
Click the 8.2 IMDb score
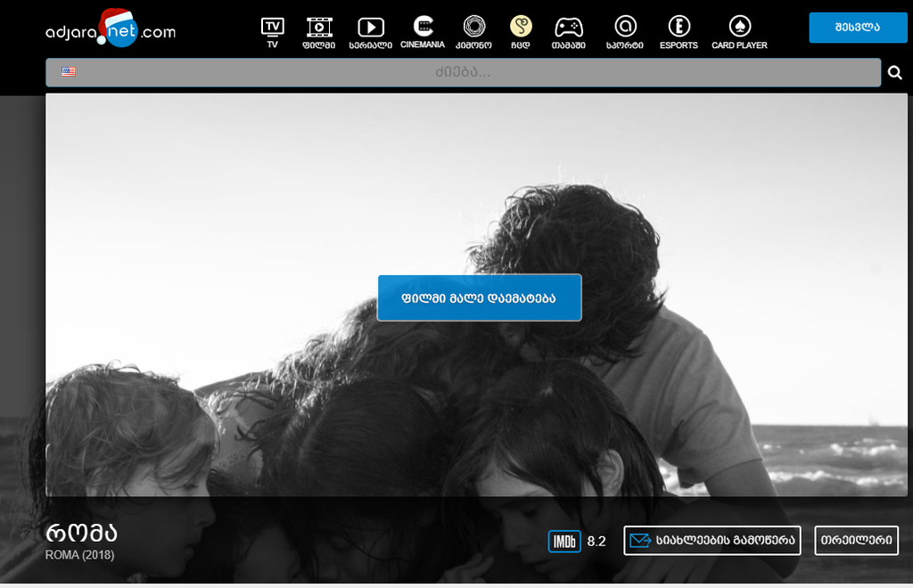tap(596, 542)
